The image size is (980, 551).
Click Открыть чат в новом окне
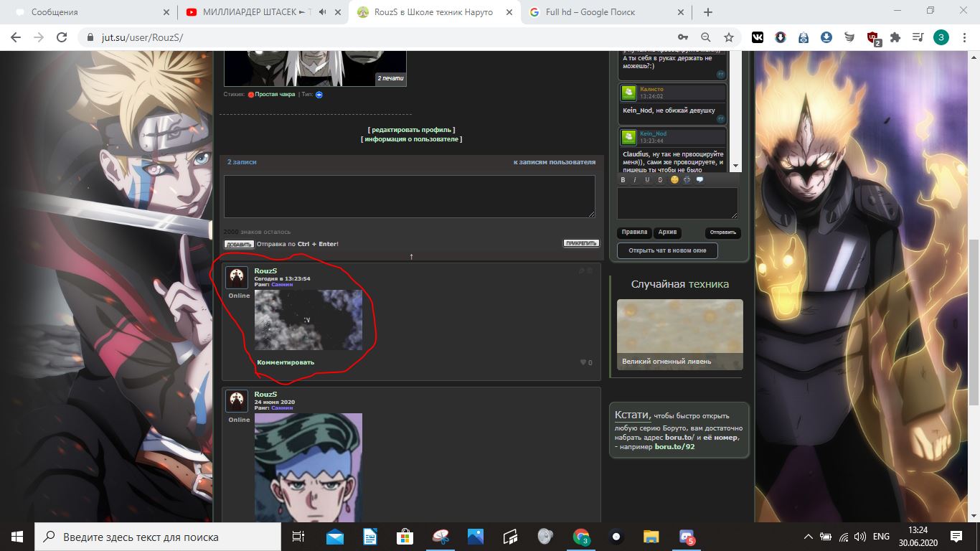(667, 250)
